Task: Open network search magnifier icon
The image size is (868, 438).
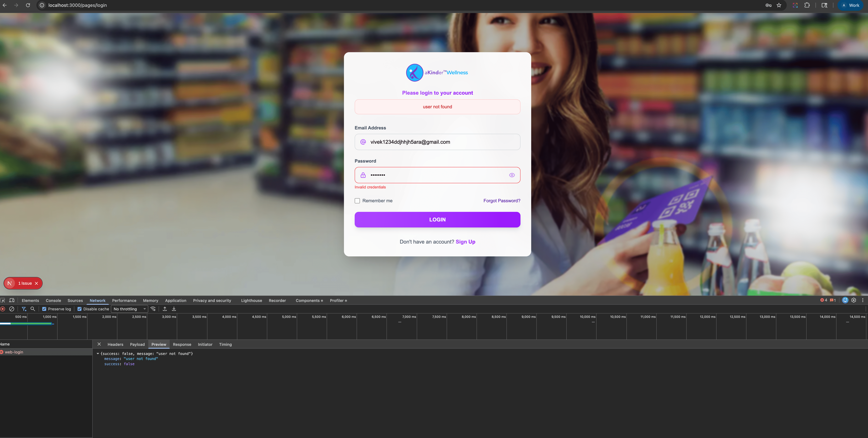Action: [x=33, y=309]
